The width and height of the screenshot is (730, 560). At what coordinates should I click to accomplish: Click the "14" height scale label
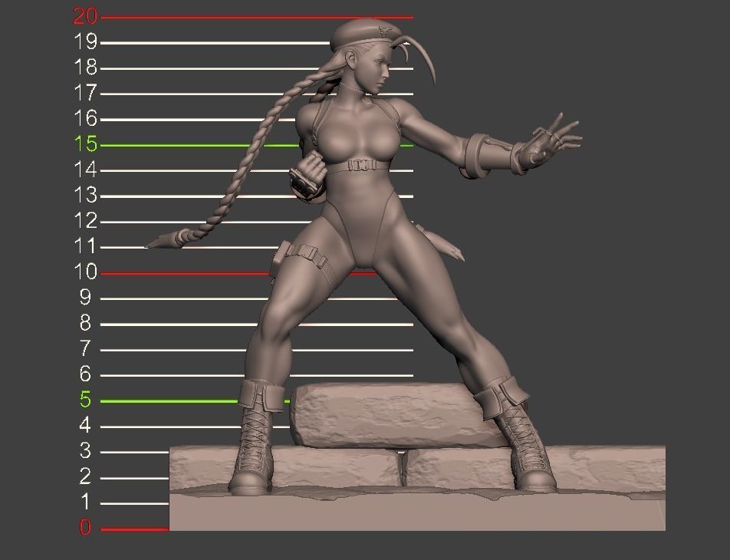coord(86,170)
